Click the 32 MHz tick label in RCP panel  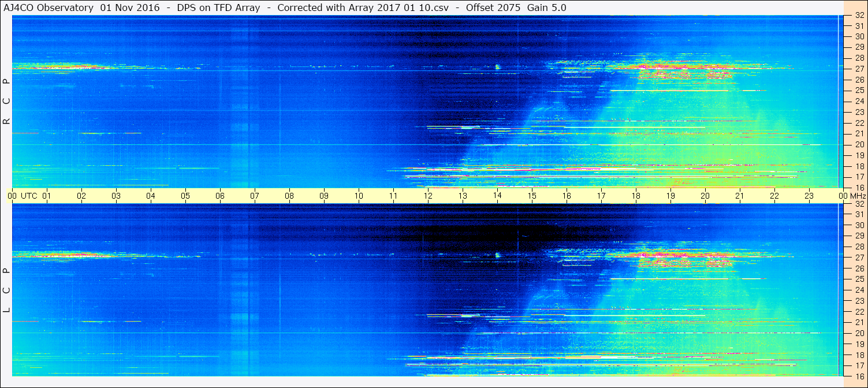(859, 16)
